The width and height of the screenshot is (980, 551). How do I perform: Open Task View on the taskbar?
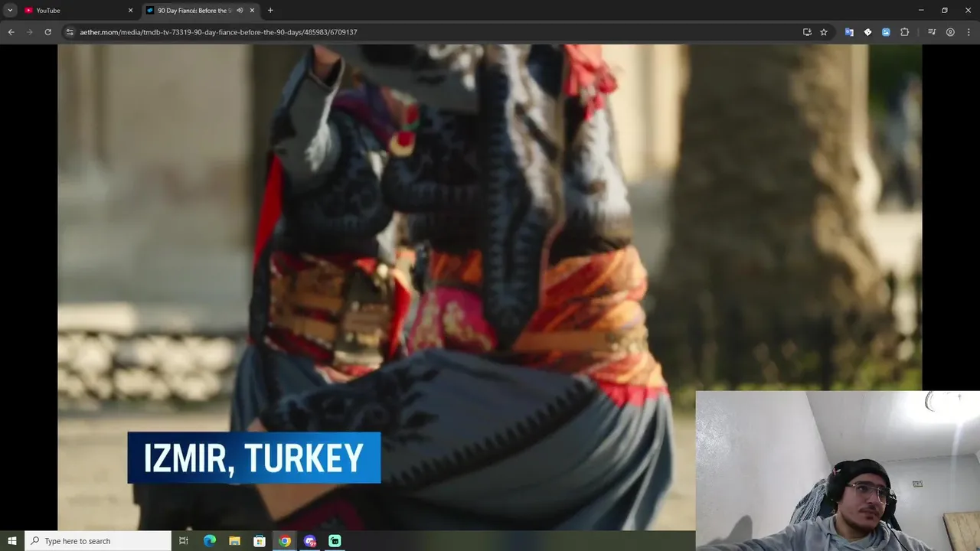pyautogui.click(x=184, y=541)
